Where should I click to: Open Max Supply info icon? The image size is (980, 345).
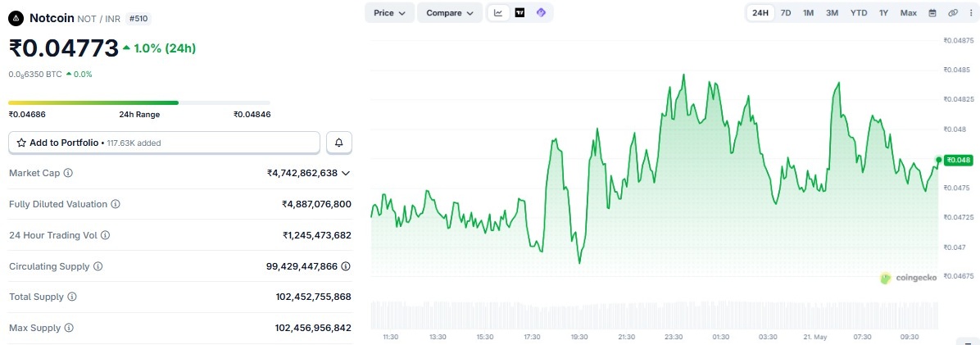point(69,328)
